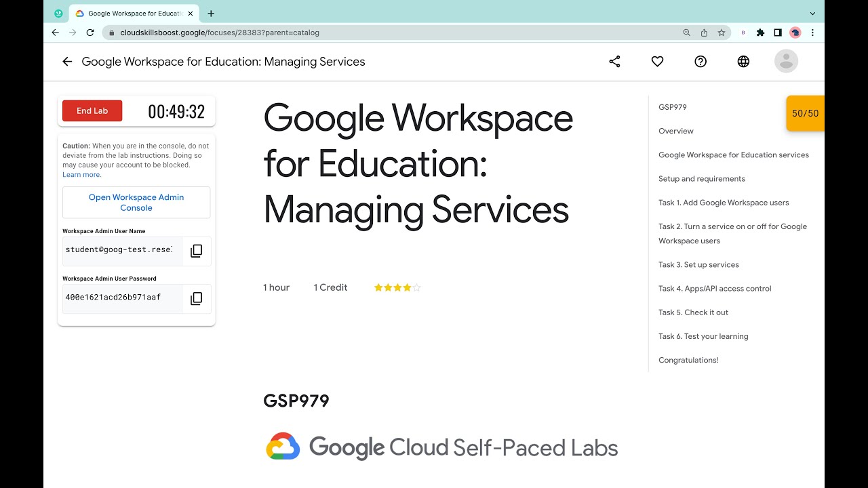Go to Google Workspace for Education services
Image resolution: width=868 pixels, height=488 pixels.
734,155
